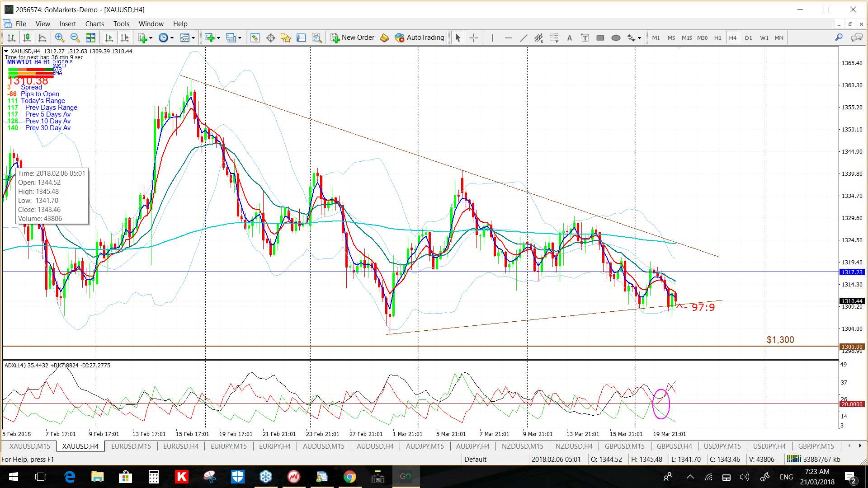Open the Insert menu
Screen dimensions: 868x488
pos(68,24)
